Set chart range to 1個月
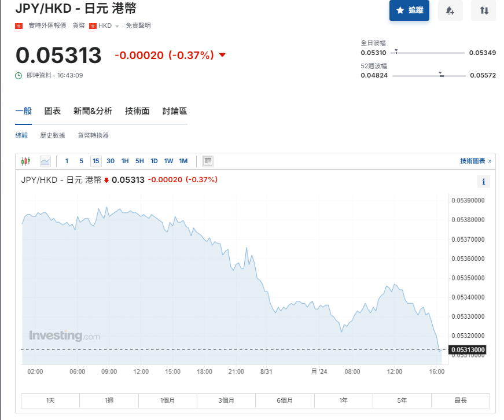 tap(167, 400)
